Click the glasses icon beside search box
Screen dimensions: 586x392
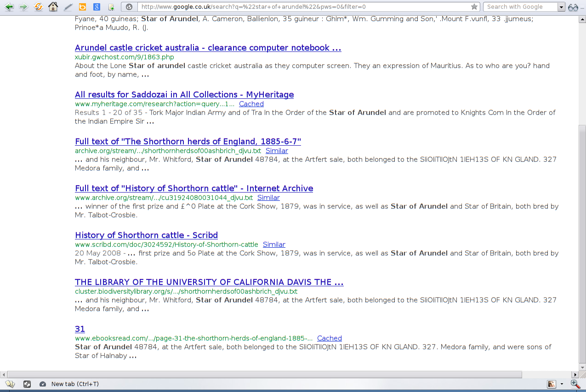point(573,7)
